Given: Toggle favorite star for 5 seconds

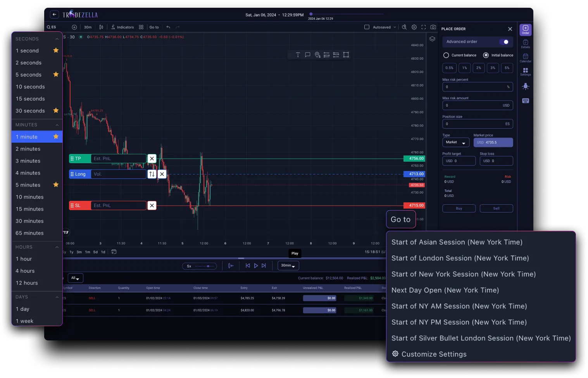Looking at the screenshot, I should [56, 74].
